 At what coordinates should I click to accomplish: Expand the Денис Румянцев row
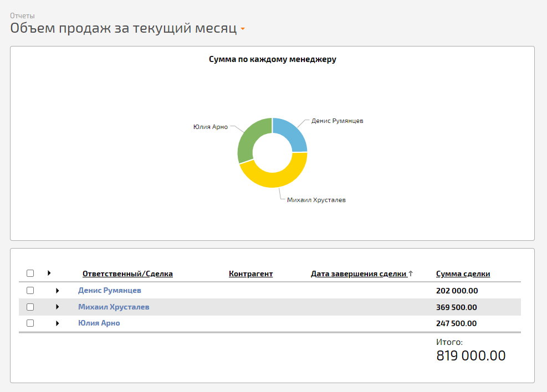point(58,291)
